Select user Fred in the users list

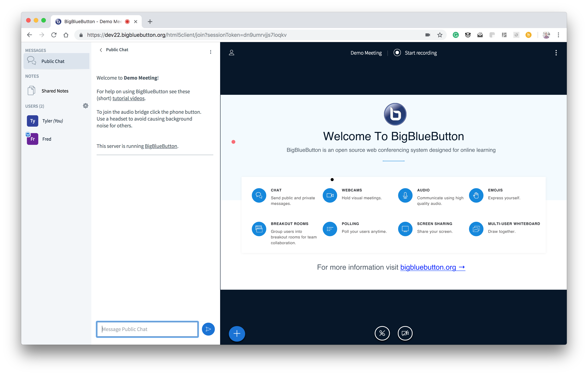[x=56, y=139]
